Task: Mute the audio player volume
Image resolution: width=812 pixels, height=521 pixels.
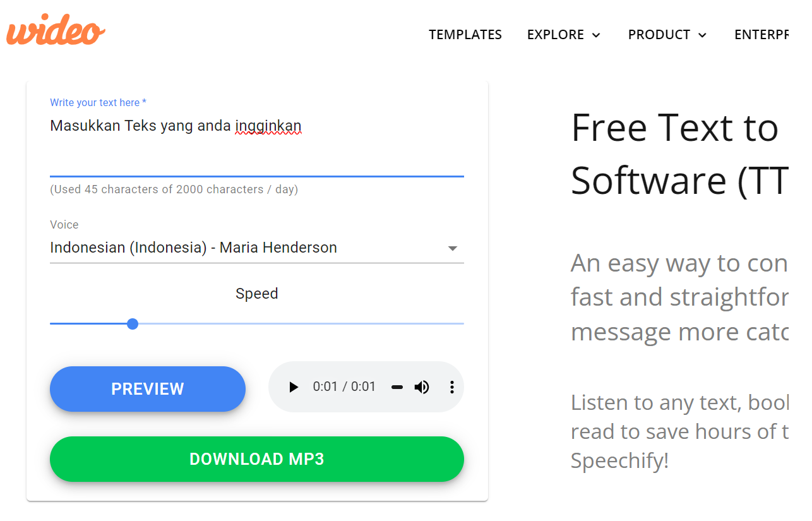Action: (422, 387)
